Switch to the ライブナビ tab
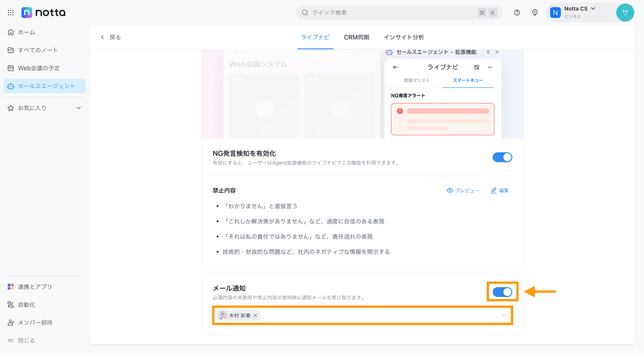 [315, 37]
